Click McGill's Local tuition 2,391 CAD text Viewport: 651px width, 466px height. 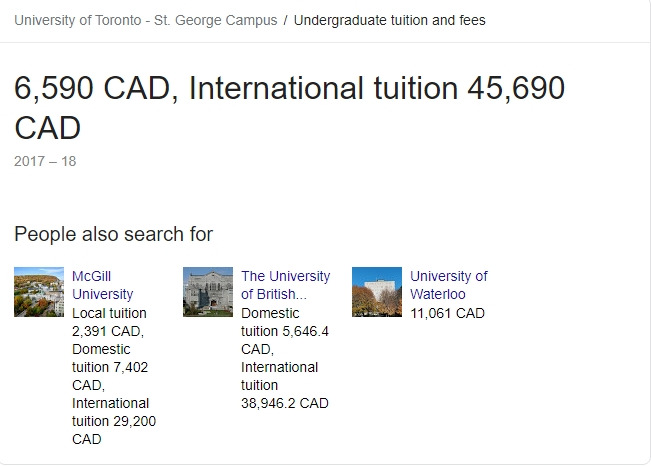[108, 321]
